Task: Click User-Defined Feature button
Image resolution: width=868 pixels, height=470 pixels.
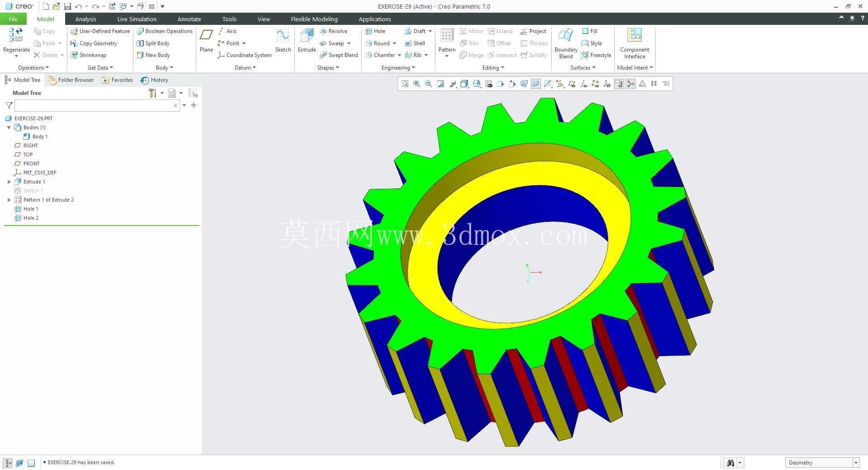Action: [100, 31]
